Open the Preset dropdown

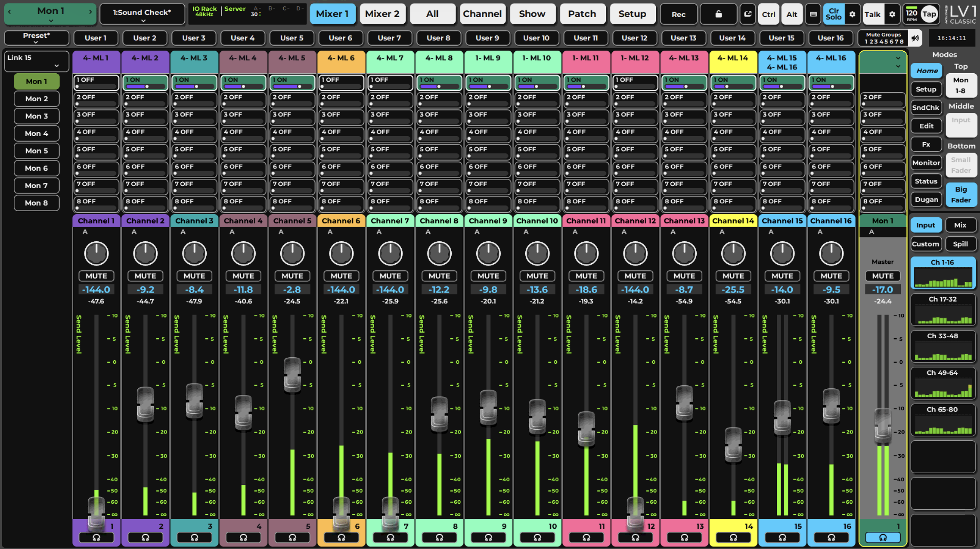click(37, 38)
